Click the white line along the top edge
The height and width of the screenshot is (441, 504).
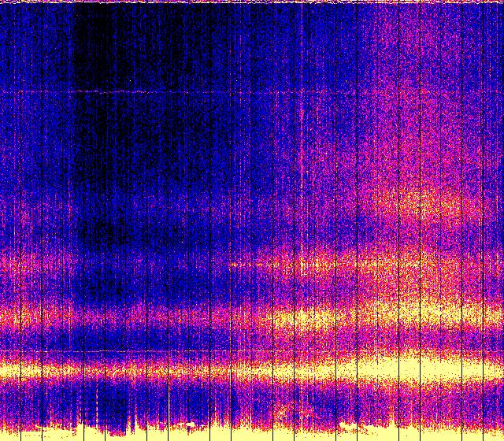coord(252,2)
